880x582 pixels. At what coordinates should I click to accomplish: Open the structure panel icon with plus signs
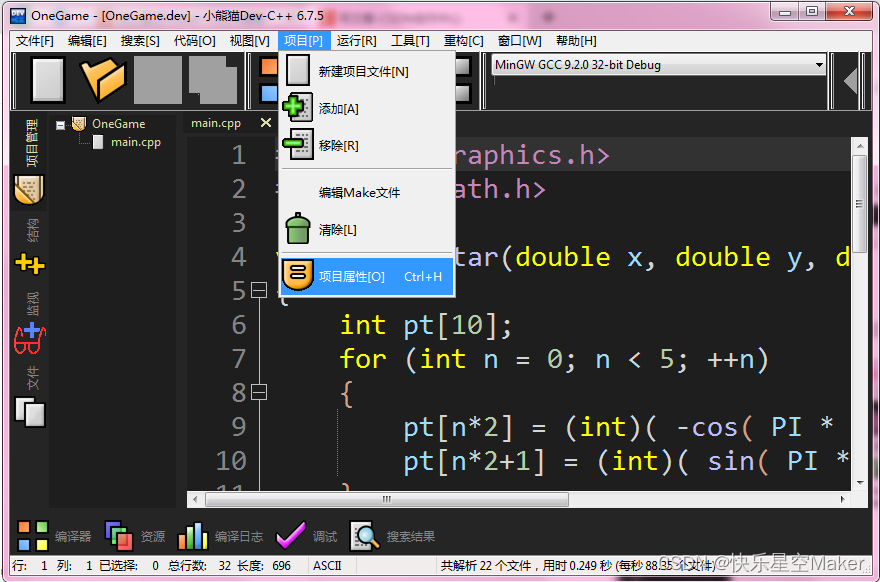click(x=29, y=263)
